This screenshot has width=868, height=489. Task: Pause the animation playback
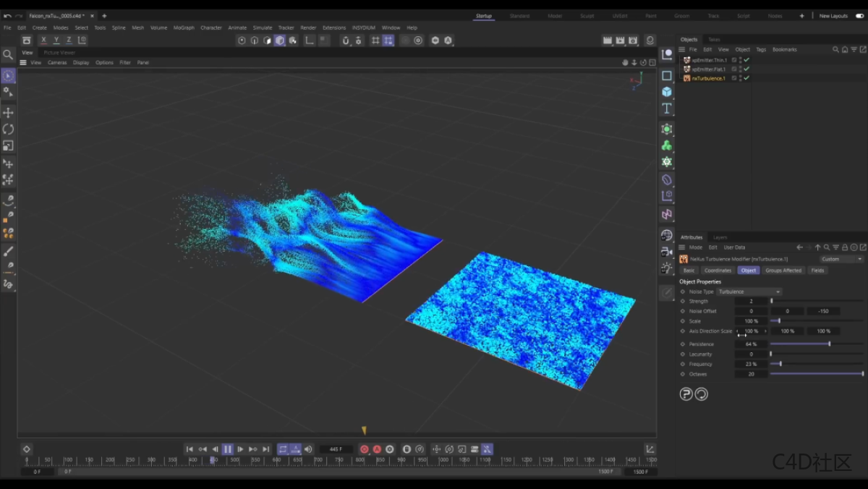tap(228, 449)
